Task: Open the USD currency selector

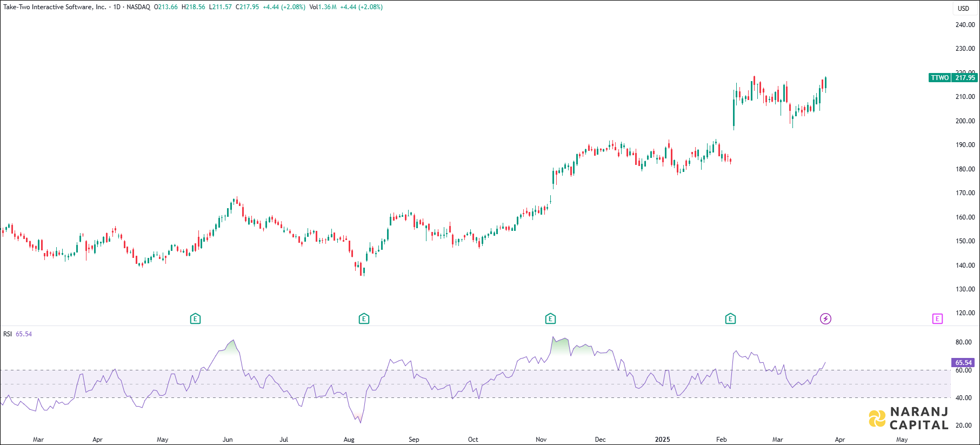Action: [x=964, y=8]
